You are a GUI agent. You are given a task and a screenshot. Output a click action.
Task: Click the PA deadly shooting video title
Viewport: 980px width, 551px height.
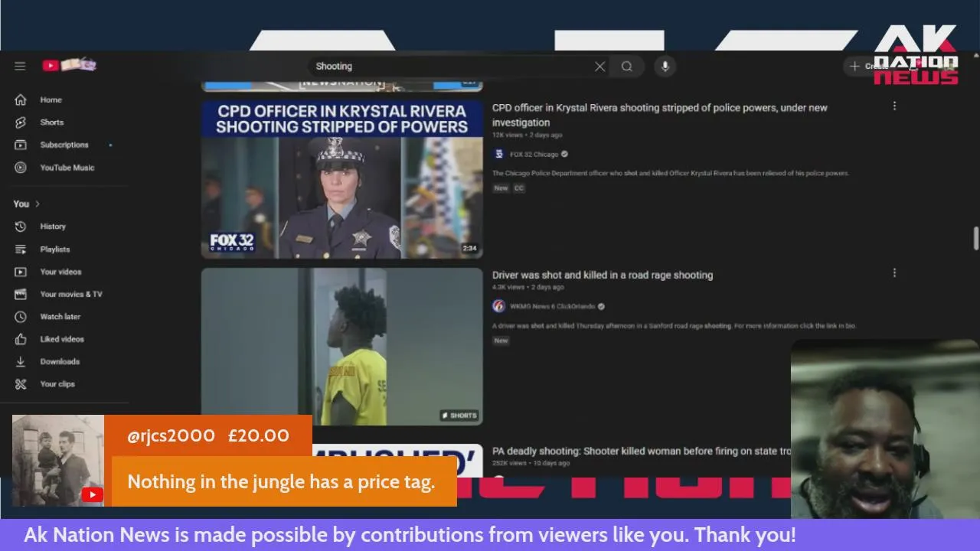coord(642,451)
